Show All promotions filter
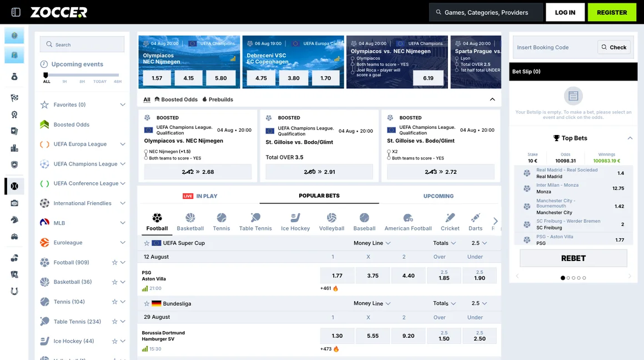Viewport: 644px width, 360px height. click(x=147, y=99)
